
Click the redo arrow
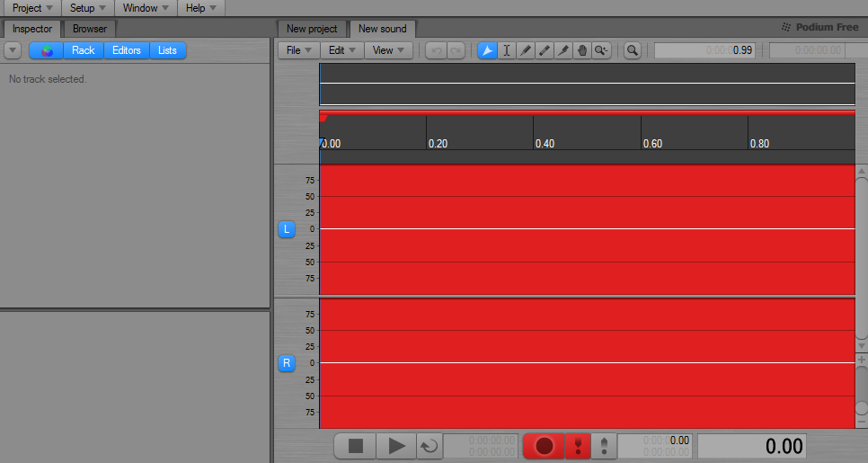(x=455, y=50)
